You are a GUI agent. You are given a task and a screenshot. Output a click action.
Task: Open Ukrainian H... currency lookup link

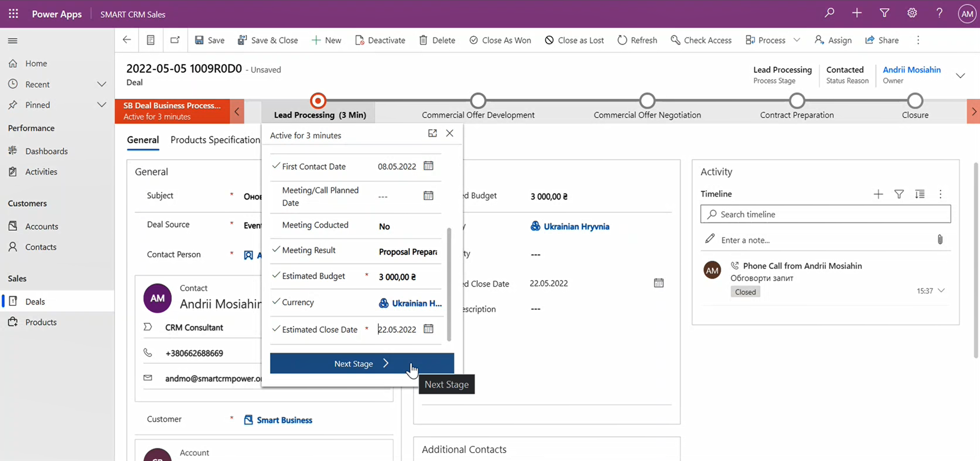point(417,303)
